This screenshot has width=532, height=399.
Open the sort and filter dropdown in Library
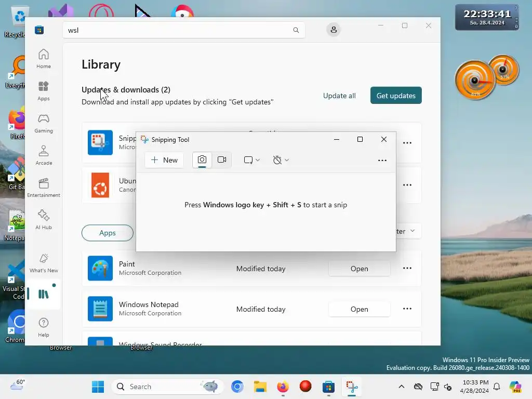click(407, 231)
